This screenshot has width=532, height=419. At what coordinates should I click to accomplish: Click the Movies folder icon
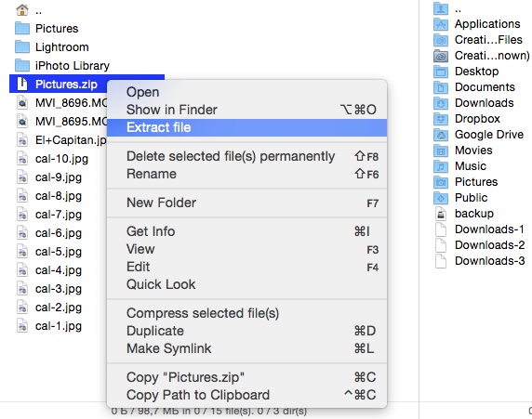[x=441, y=151]
